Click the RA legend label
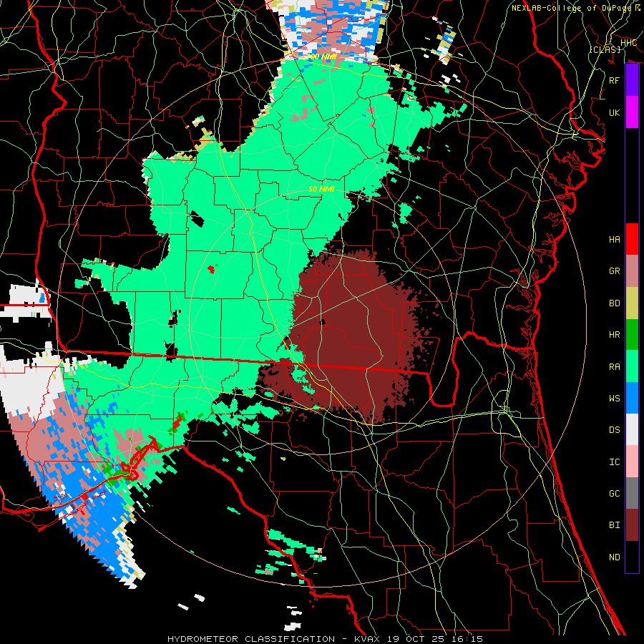Image resolution: width=644 pixels, height=644 pixels. [x=614, y=367]
